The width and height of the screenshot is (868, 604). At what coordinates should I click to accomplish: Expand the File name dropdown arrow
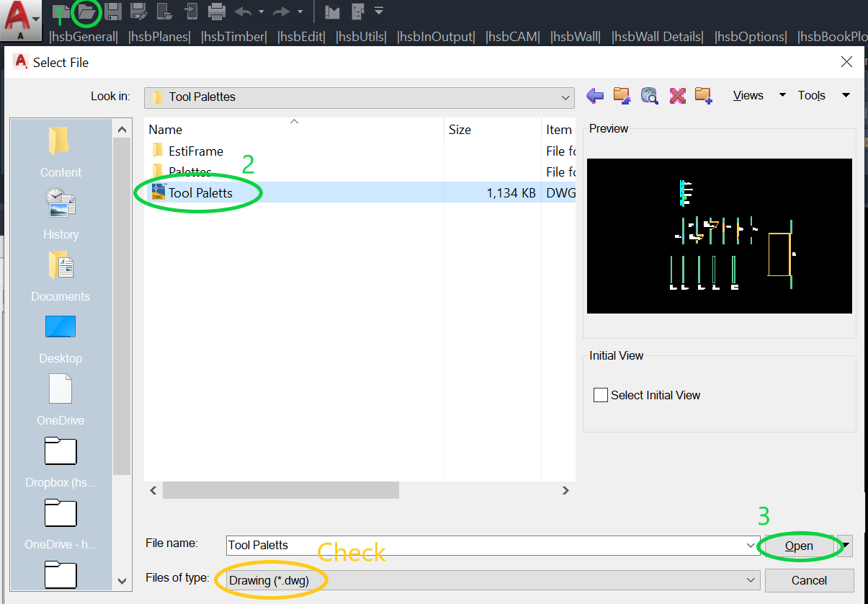coord(752,546)
